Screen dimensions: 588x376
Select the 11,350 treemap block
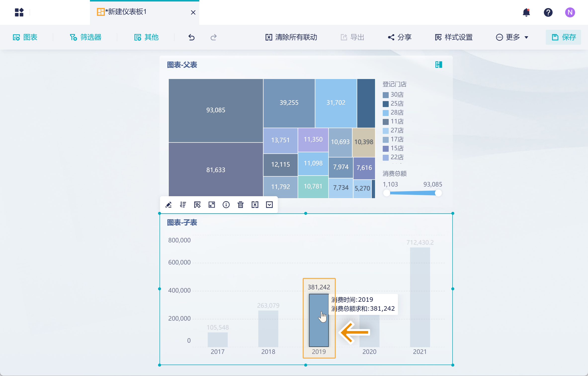click(x=313, y=140)
